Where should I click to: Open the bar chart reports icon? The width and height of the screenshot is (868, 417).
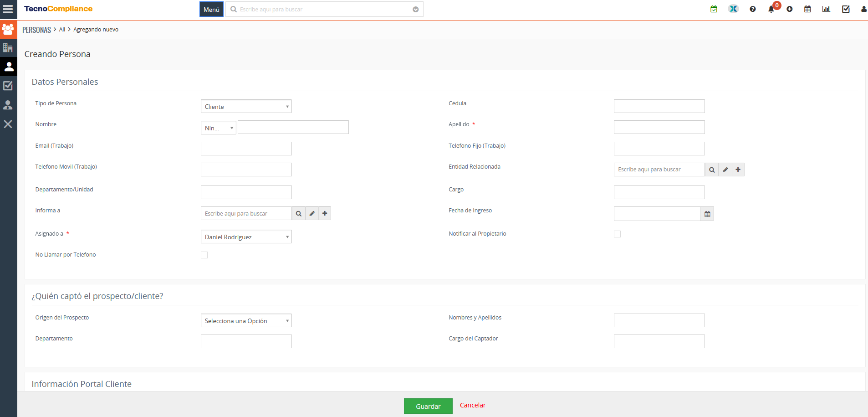pos(826,9)
